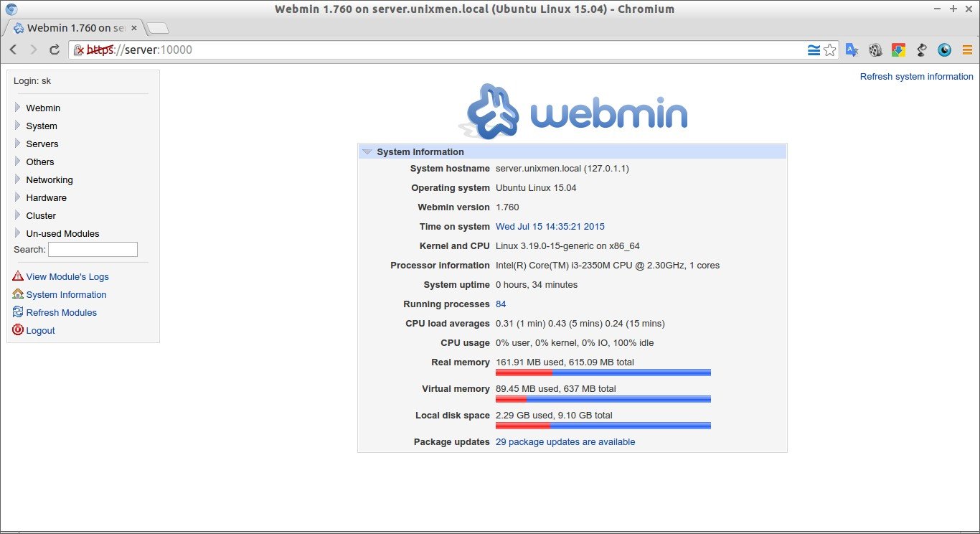Click the Real memory usage bar
Image resolution: width=980 pixels, height=534 pixels.
(603, 373)
